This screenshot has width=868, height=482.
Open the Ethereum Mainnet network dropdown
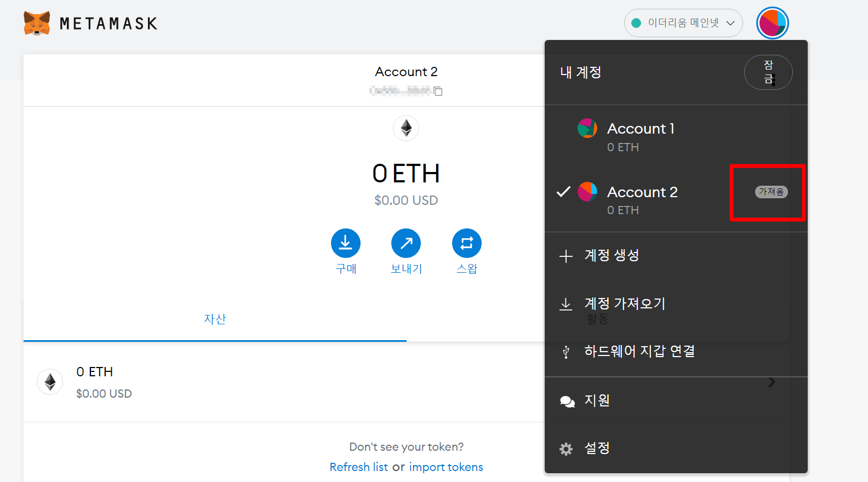pyautogui.click(x=683, y=23)
